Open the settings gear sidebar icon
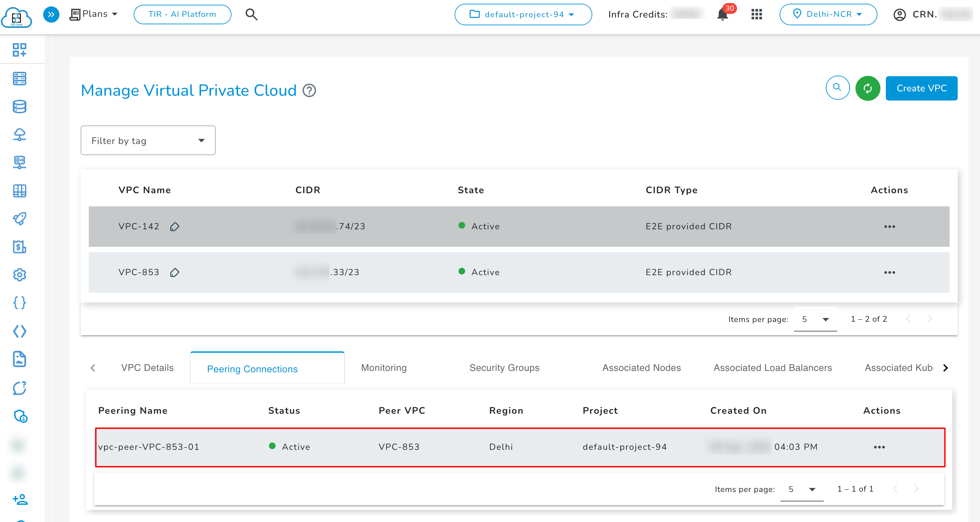 click(x=19, y=274)
